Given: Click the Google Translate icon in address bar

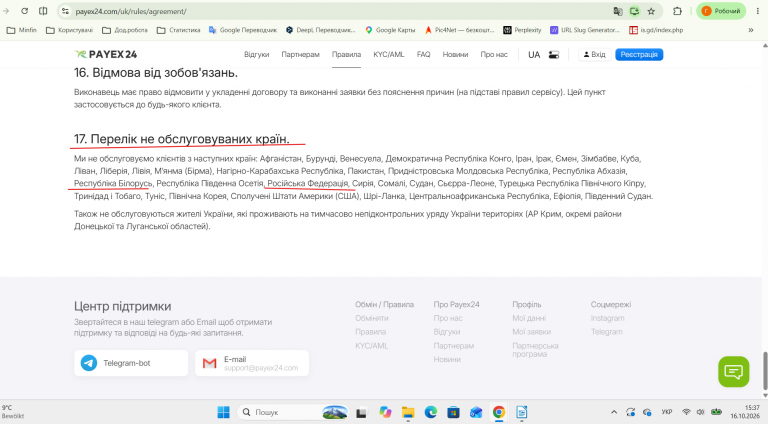Looking at the screenshot, I should [618, 11].
